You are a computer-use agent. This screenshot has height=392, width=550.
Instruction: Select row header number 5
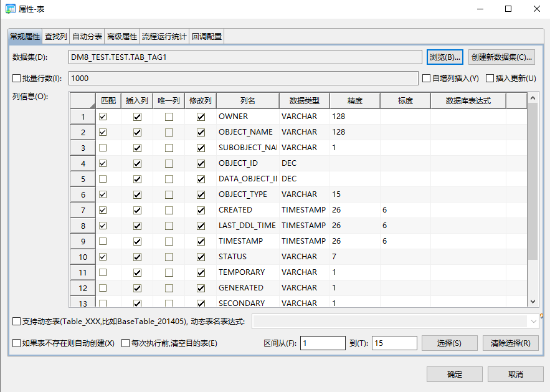click(x=83, y=179)
